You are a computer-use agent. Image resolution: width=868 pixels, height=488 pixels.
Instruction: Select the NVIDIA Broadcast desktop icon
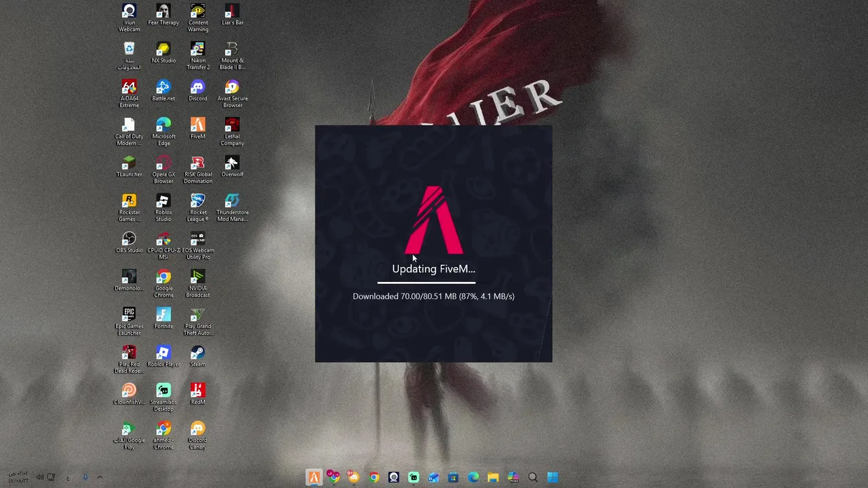[198, 283]
